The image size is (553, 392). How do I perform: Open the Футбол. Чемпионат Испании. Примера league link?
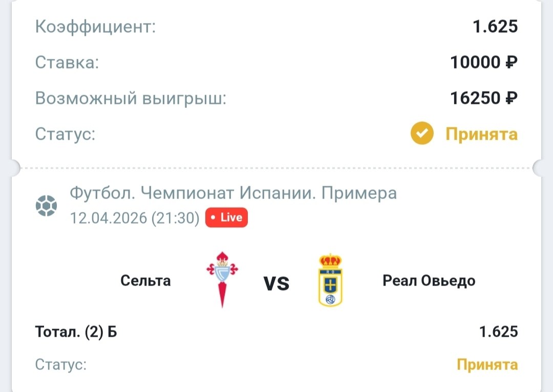(233, 193)
